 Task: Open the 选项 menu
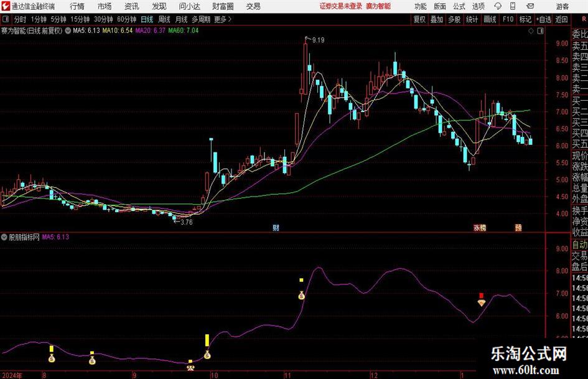[478, 6]
